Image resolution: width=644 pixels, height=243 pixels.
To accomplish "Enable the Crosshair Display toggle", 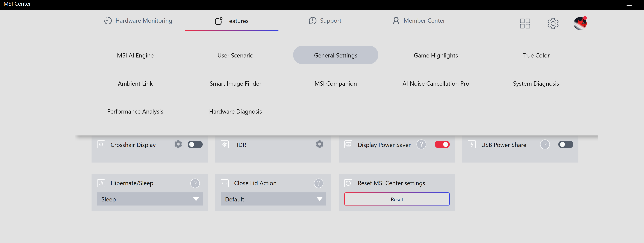I will pyautogui.click(x=195, y=144).
